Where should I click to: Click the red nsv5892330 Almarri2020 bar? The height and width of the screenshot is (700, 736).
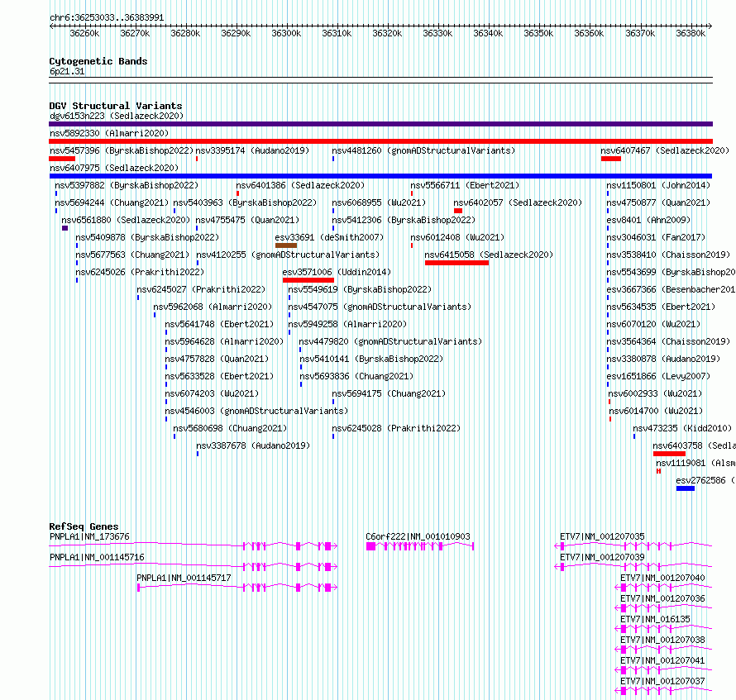click(x=380, y=141)
